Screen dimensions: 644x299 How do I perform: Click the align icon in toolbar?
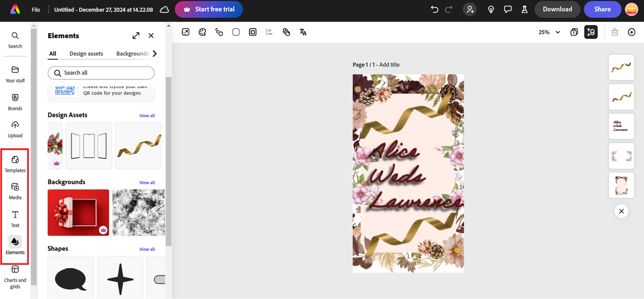coord(269,32)
